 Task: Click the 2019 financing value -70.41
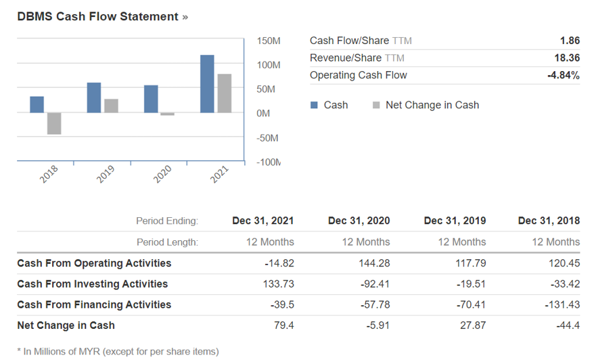coord(471,305)
